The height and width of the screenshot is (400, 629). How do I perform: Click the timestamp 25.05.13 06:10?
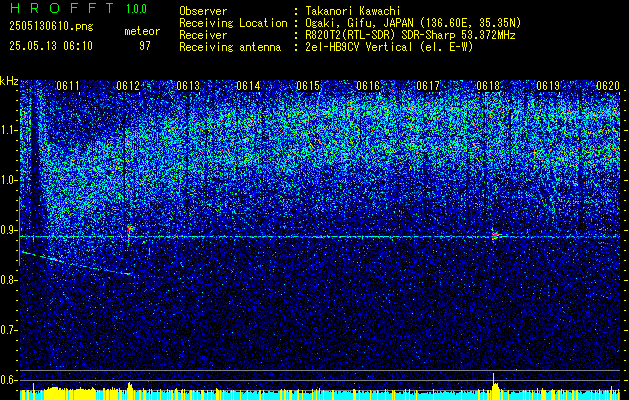coord(51,46)
